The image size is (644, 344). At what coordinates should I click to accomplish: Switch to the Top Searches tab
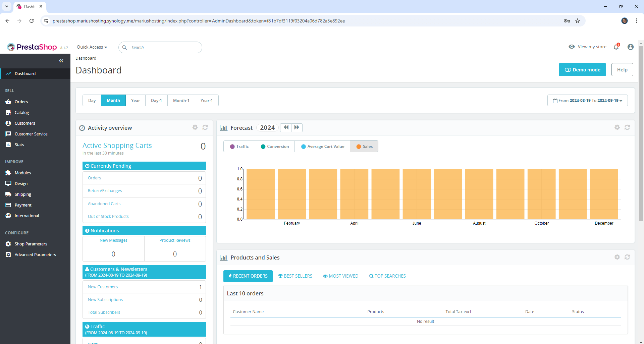pos(387,276)
